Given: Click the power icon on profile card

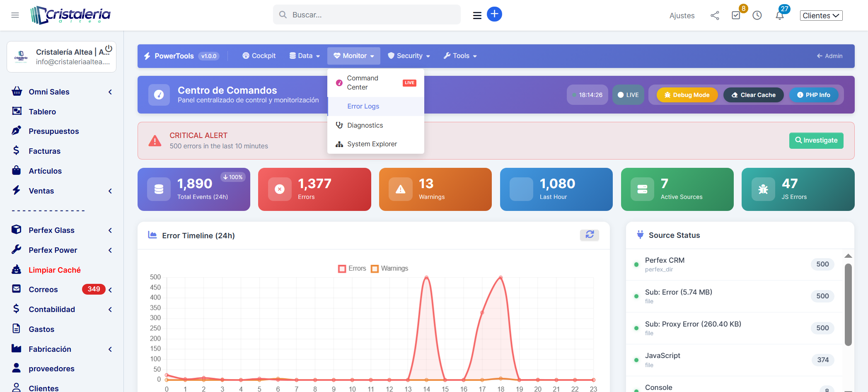Looking at the screenshot, I should click(x=109, y=48).
